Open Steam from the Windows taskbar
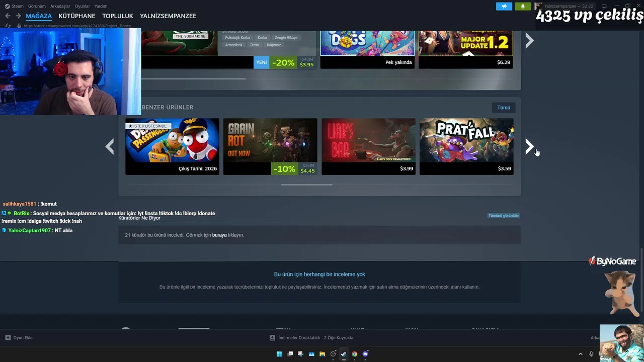 (x=344, y=354)
